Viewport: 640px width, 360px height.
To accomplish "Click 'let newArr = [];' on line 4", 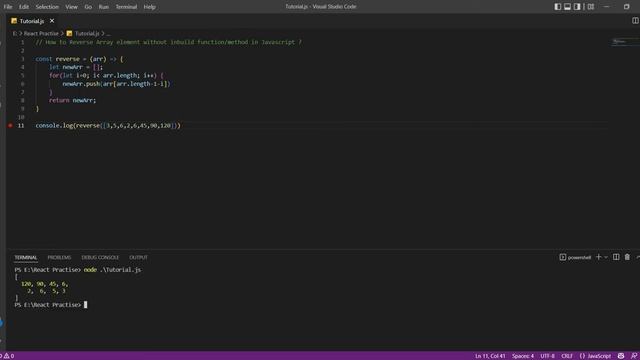I will (x=76, y=67).
